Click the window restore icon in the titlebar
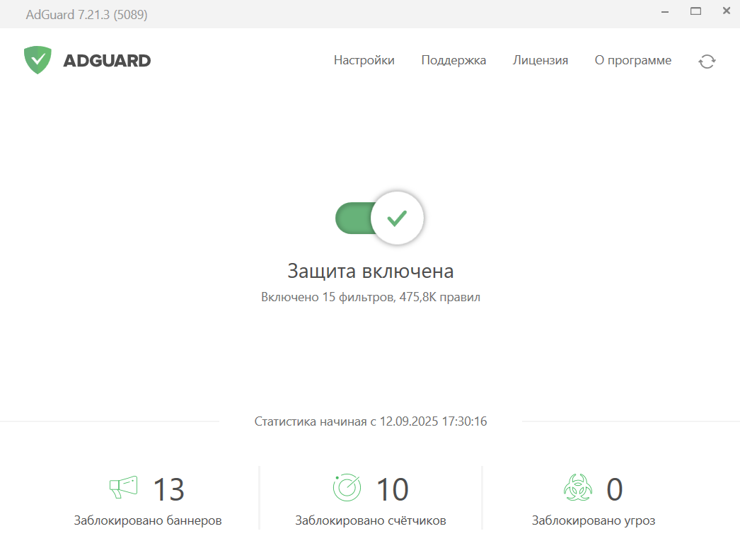 [695, 12]
